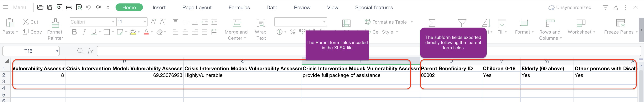Click the font color red A swatch
644x102 pixels.
tap(146, 32)
